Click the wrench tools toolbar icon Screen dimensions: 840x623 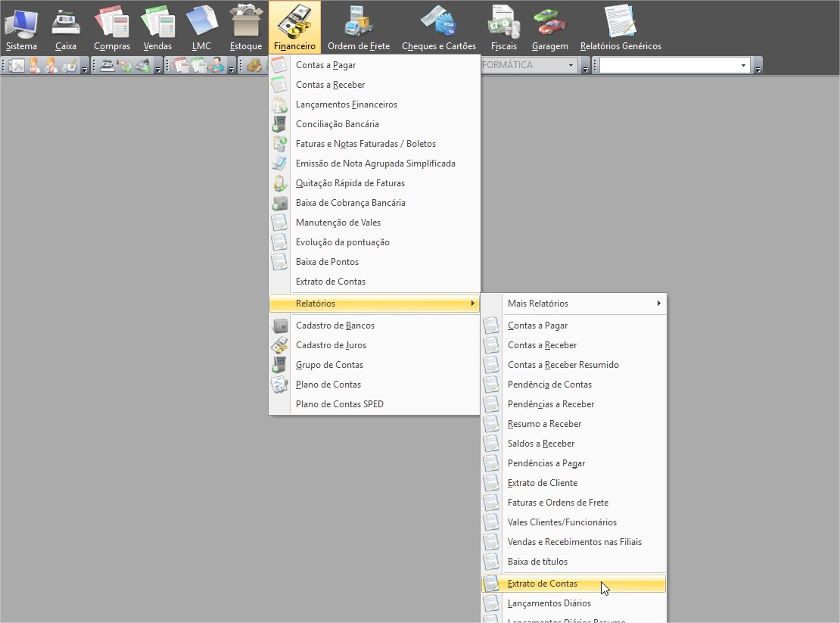tap(17, 65)
